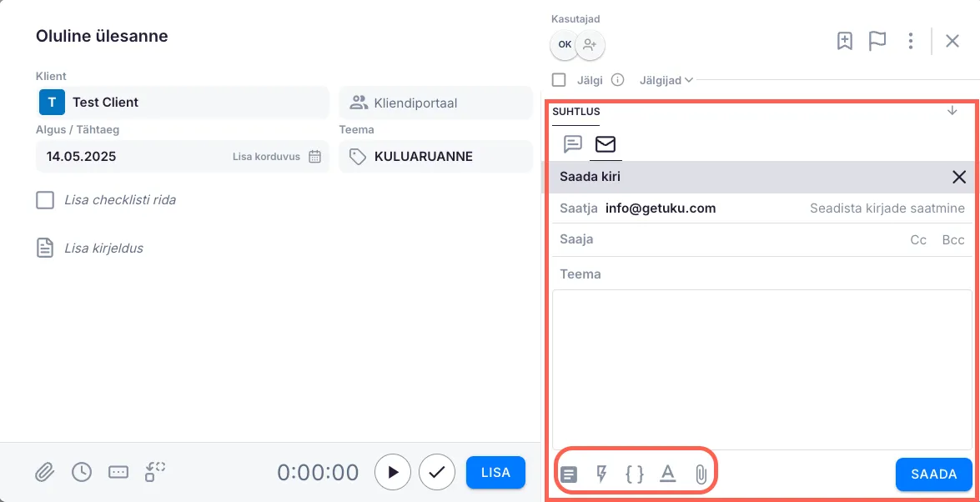Image resolution: width=980 pixels, height=502 pixels.
Task: Click the bookmark add icon
Action: [845, 41]
